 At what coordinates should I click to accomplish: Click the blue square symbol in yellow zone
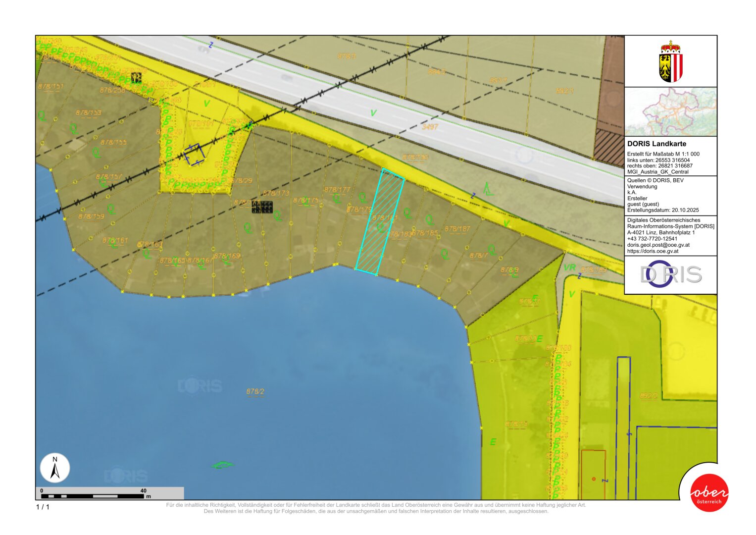coord(194,155)
